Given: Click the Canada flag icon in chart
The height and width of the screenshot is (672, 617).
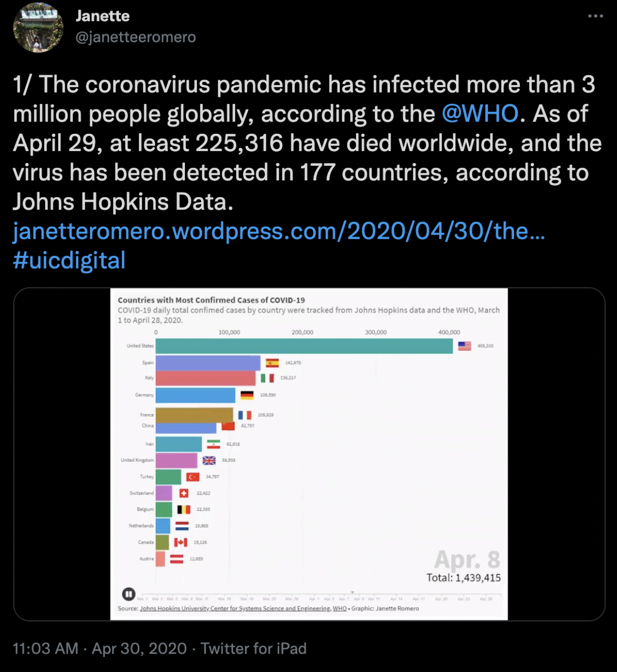Looking at the screenshot, I should point(181,542).
